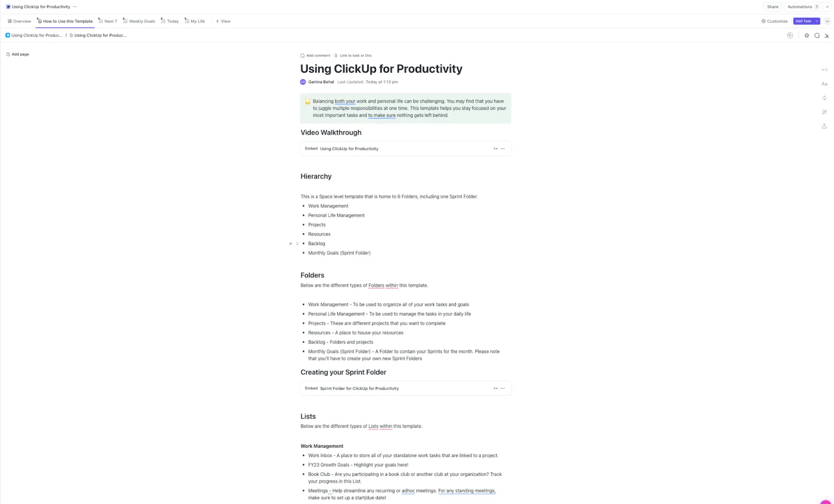Image resolution: width=834 pixels, height=504 pixels.
Task: Open the comments bubble icon
Action: click(x=817, y=35)
